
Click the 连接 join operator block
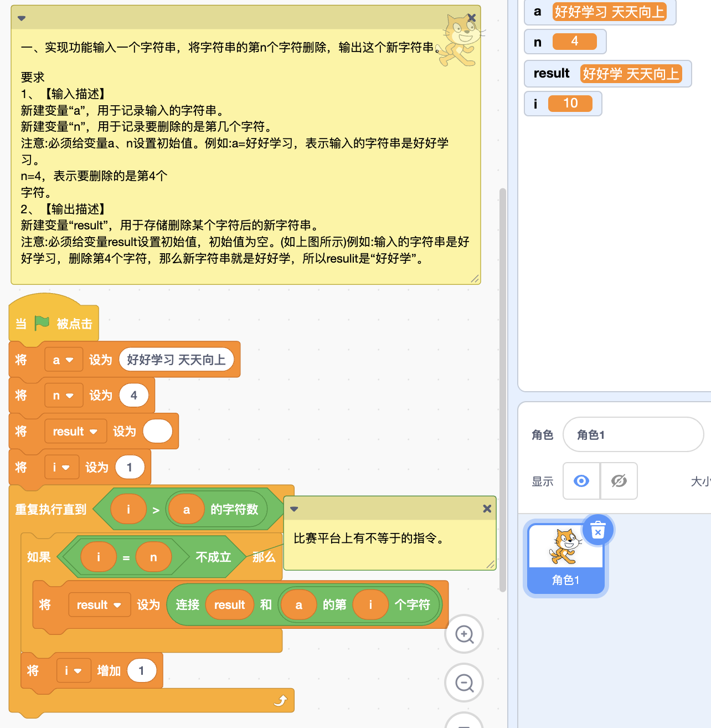(x=187, y=605)
